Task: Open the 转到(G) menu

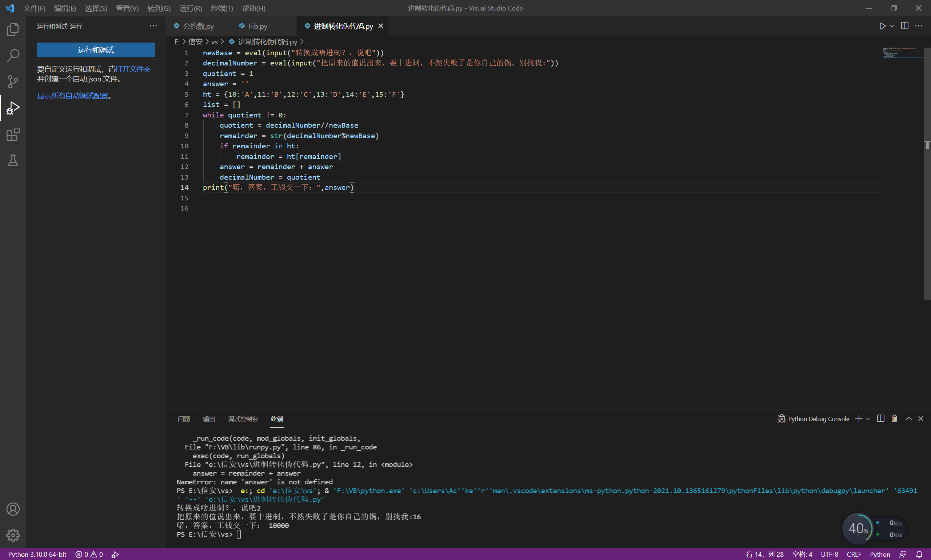Action: tap(159, 8)
